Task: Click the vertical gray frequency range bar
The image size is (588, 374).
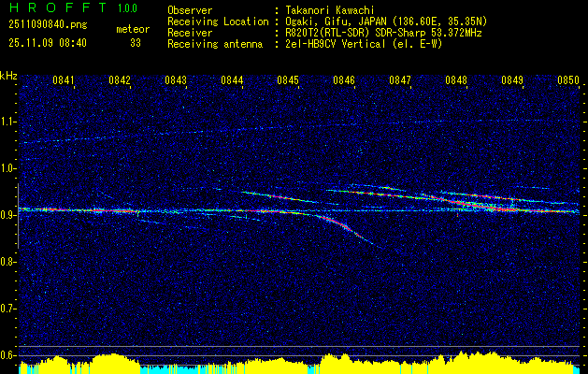Action: click(x=18, y=216)
